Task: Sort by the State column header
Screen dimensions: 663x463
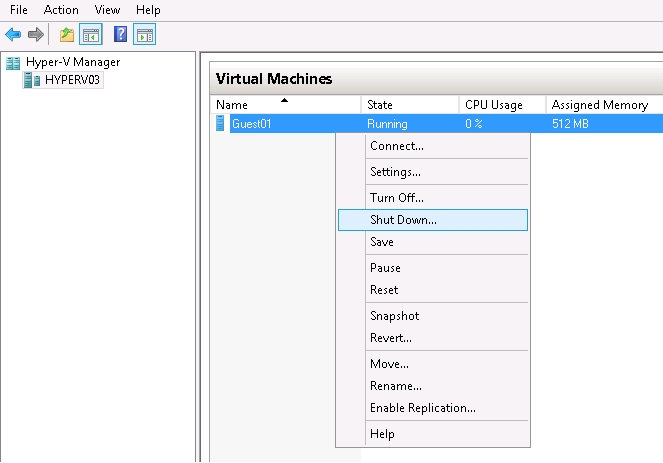Action: coord(410,104)
